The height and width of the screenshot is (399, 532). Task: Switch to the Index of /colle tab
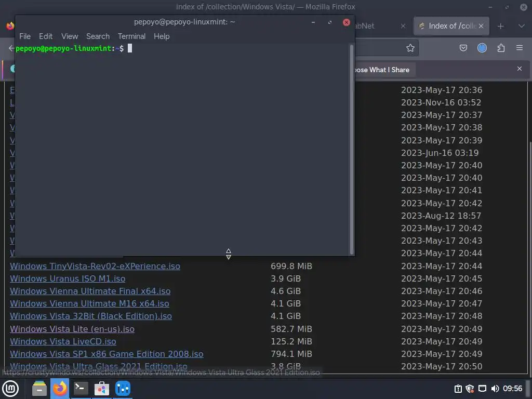click(x=451, y=26)
